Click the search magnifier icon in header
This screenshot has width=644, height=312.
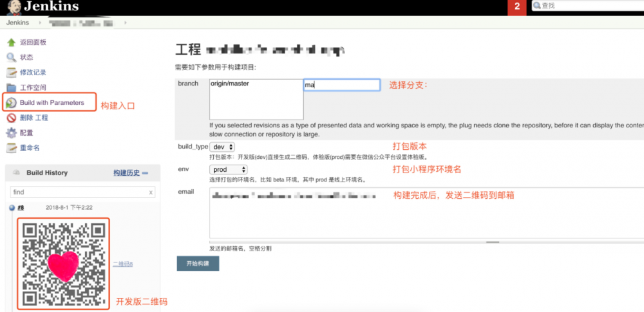click(537, 6)
